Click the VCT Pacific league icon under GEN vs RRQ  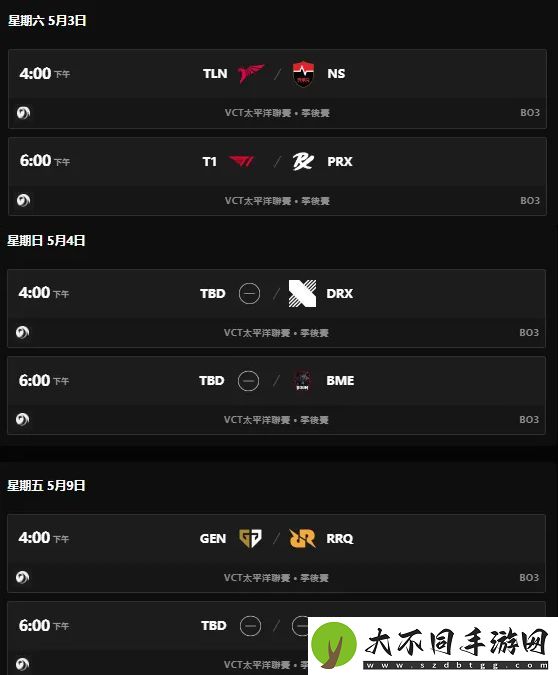22,577
